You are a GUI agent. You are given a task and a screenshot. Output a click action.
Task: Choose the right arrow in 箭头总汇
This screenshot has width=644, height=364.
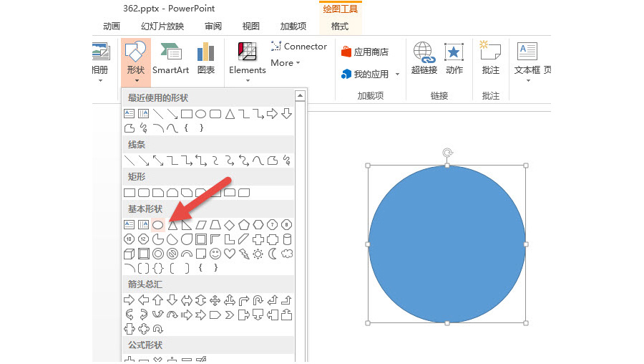pos(129,300)
